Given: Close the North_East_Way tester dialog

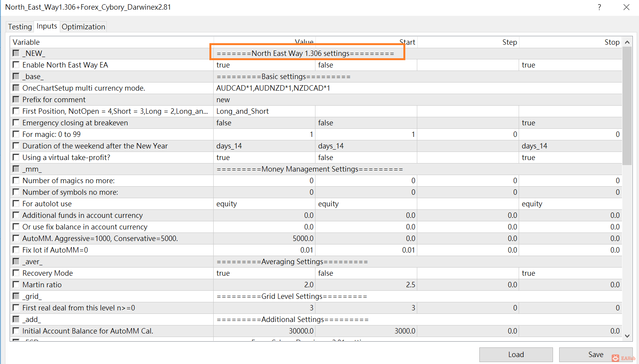Looking at the screenshot, I should point(627,7).
